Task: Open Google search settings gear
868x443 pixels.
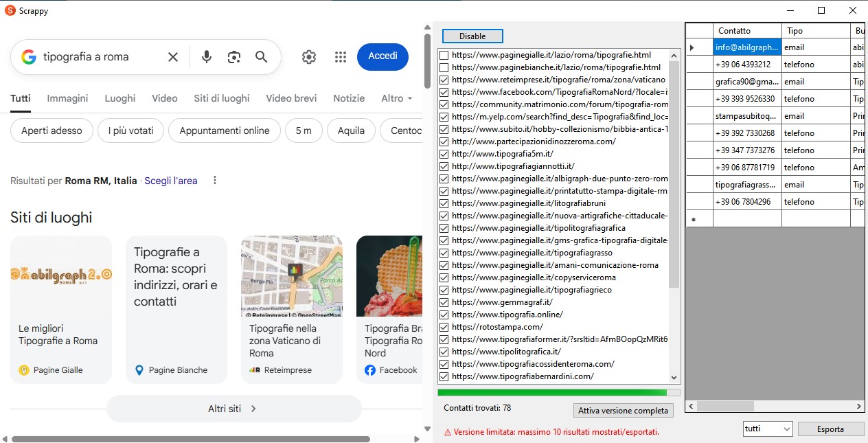Action: coord(308,57)
